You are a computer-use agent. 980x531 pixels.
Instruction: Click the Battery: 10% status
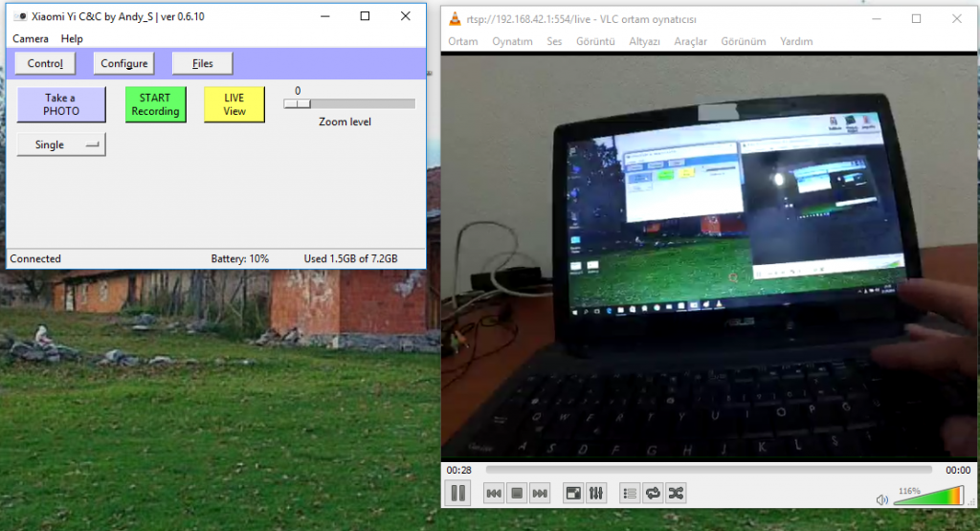point(240,258)
